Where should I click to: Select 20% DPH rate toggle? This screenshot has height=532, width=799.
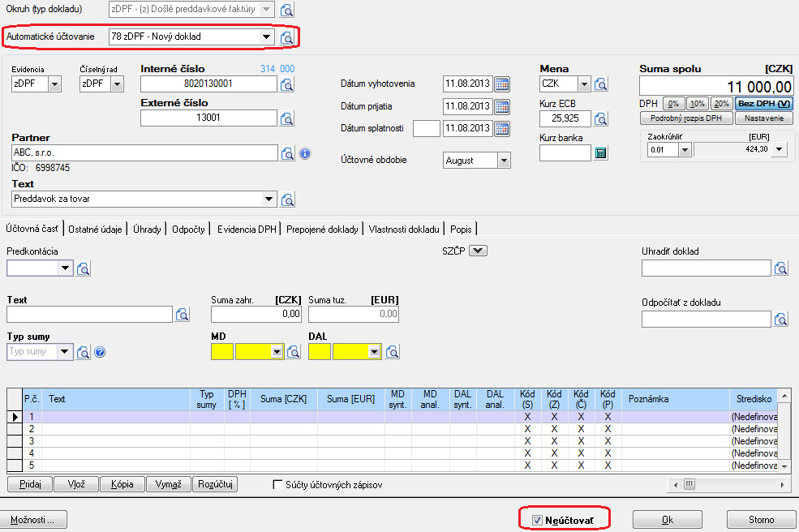click(721, 104)
